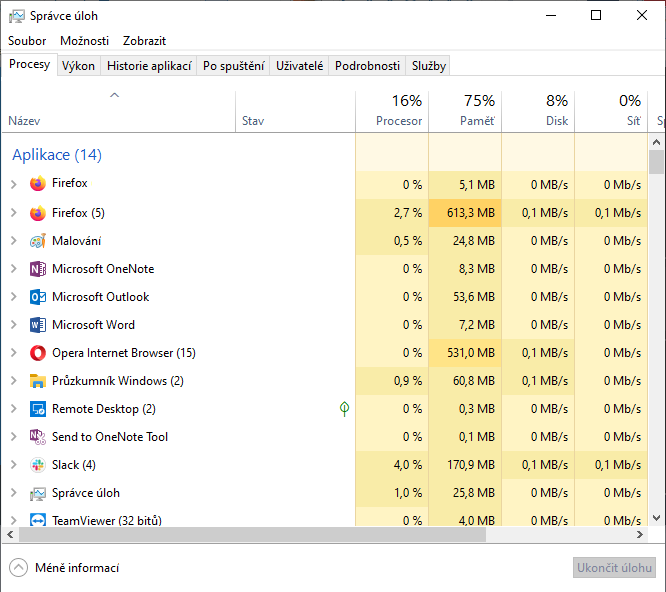Click the Ukončit úlohu button
This screenshot has height=592, width=666.
tap(614, 568)
